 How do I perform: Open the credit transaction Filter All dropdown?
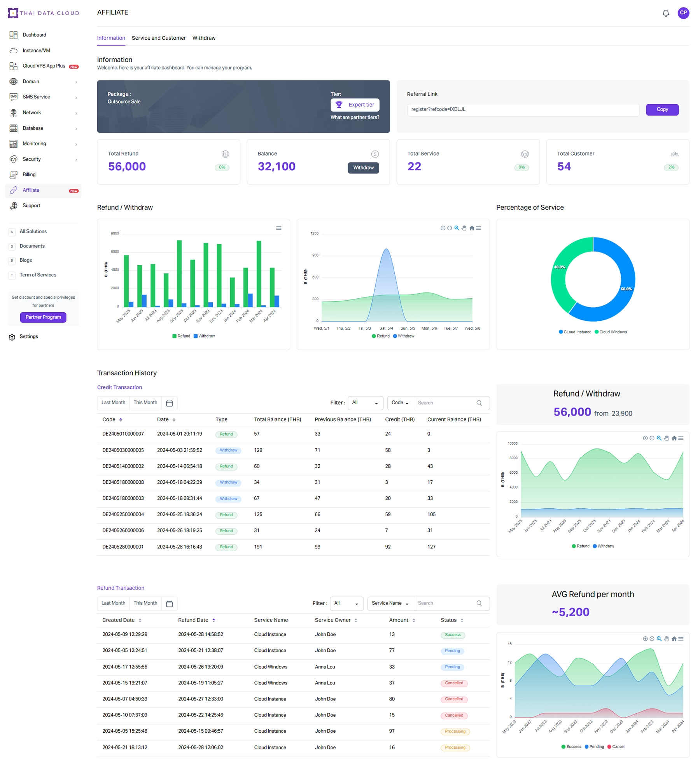point(365,403)
